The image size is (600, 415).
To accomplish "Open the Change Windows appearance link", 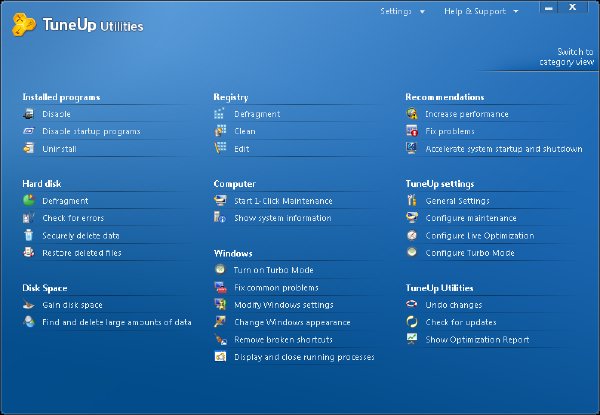I will [x=292, y=322].
